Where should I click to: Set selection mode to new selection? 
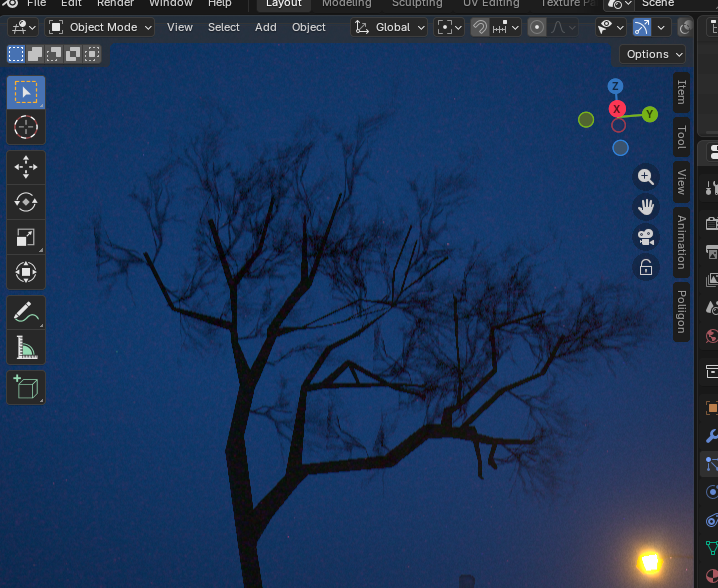click(x=16, y=54)
